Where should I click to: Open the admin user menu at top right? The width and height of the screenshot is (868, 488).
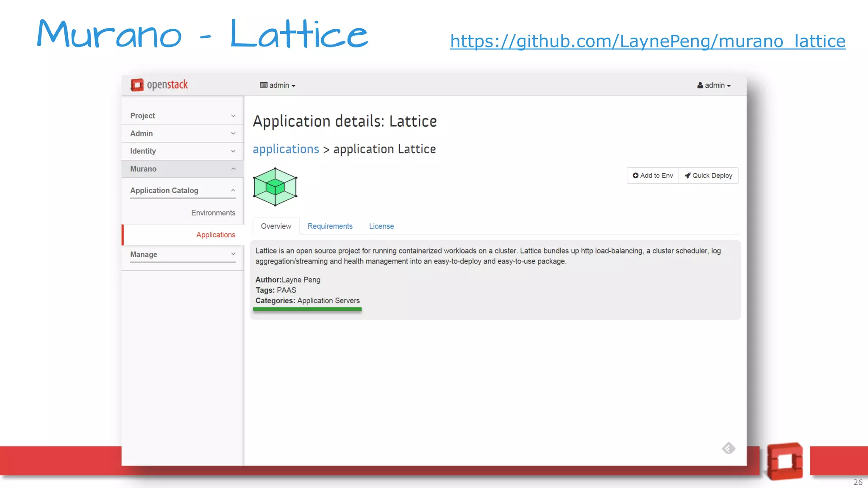[714, 85]
